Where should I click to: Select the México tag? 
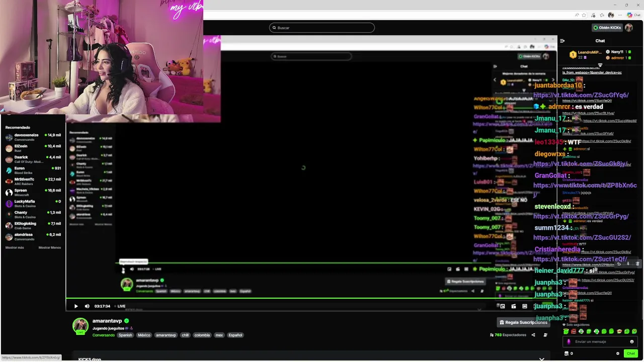click(x=144, y=335)
